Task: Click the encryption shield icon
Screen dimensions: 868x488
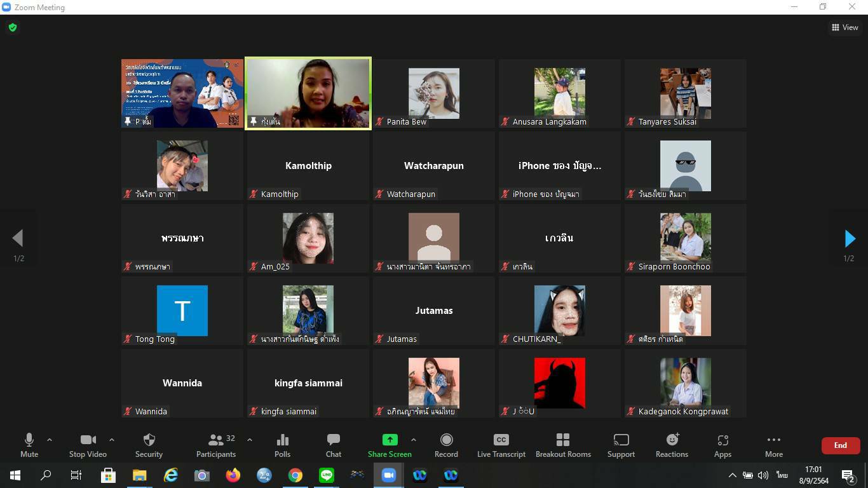Action: (x=13, y=27)
